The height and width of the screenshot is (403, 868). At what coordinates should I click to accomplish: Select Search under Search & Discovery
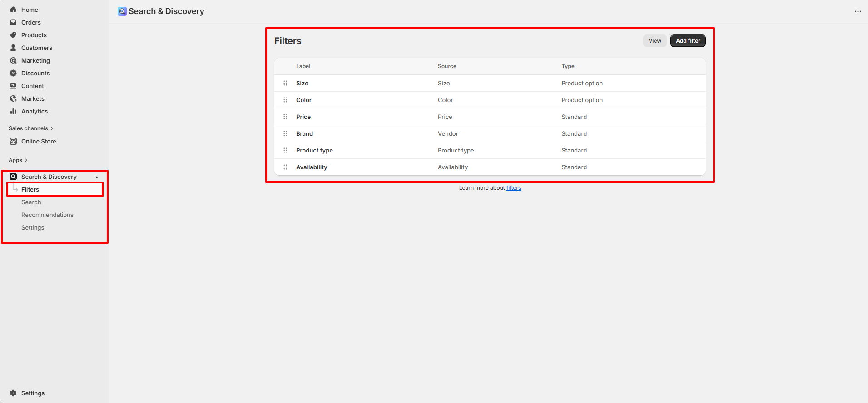click(x=31, y=202)
